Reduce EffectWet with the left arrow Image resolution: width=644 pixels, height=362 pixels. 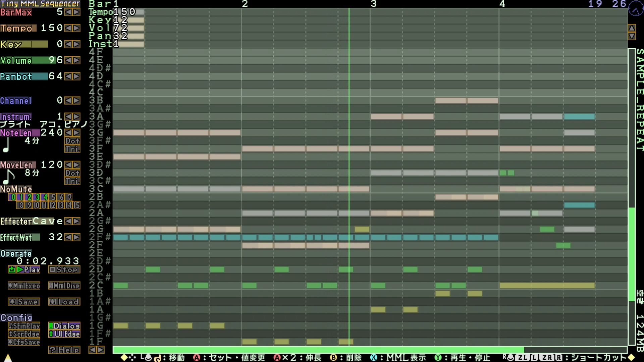pos(68,237)
